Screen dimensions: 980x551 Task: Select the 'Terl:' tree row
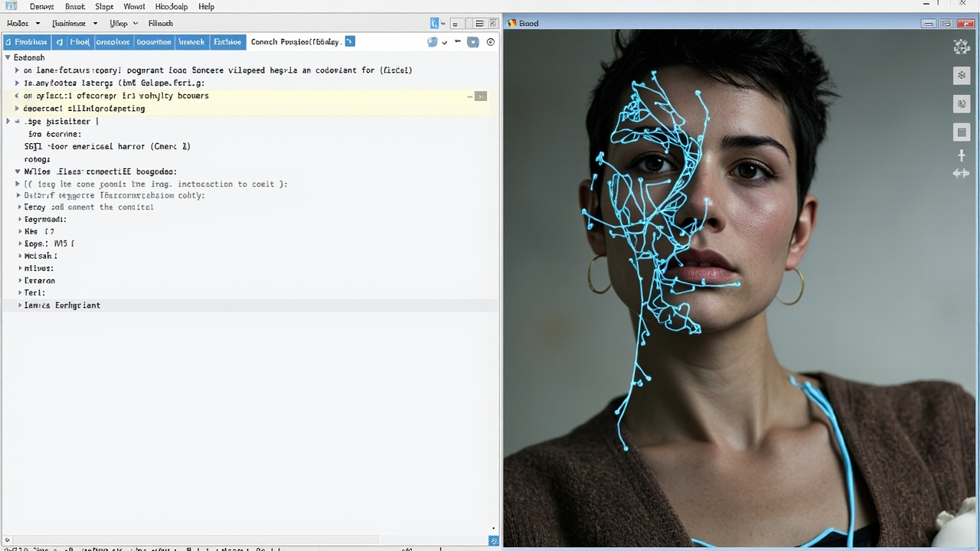pyautogui.click(x=34, y=293)
